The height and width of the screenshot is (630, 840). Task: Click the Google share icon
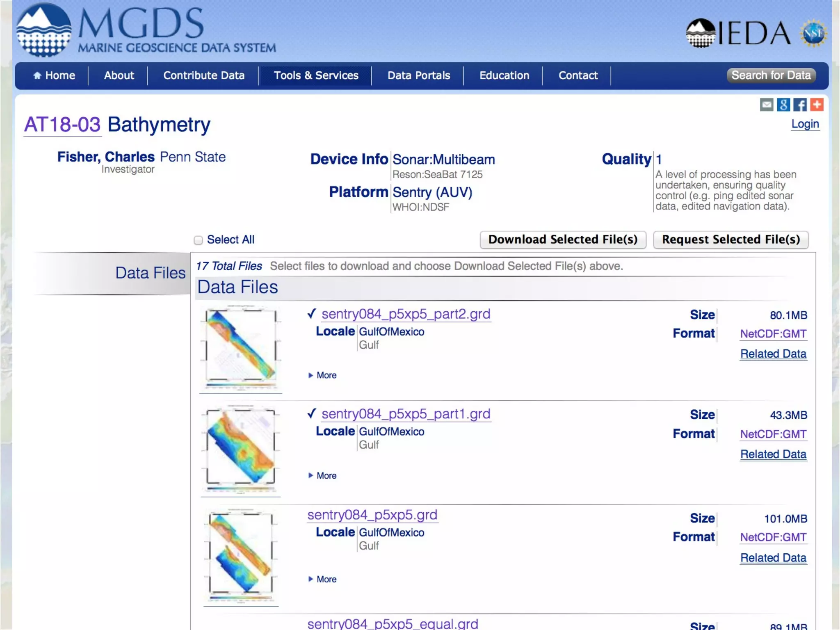tap(783, 105)
